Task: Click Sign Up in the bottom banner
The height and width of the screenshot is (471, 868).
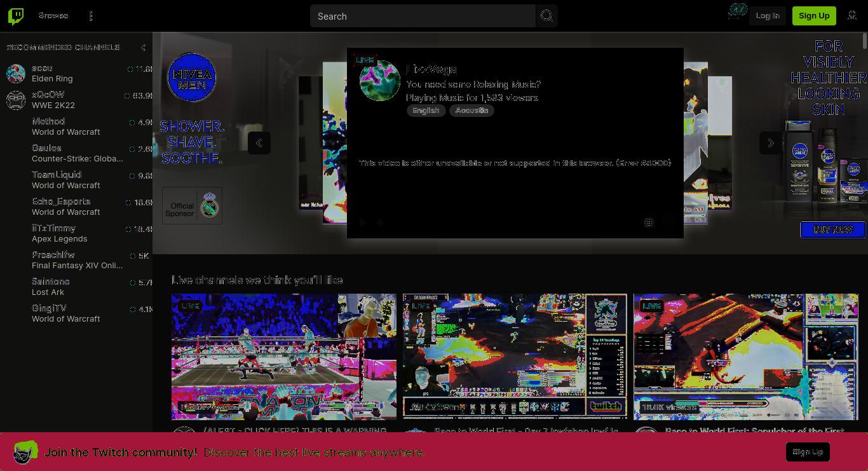Action: click(x=808, y=452)
